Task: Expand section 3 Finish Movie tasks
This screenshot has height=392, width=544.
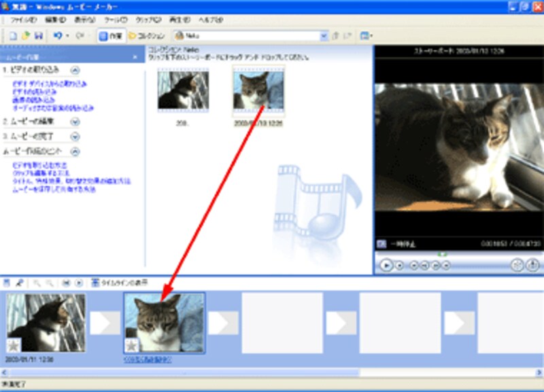Action: point(75,137)
